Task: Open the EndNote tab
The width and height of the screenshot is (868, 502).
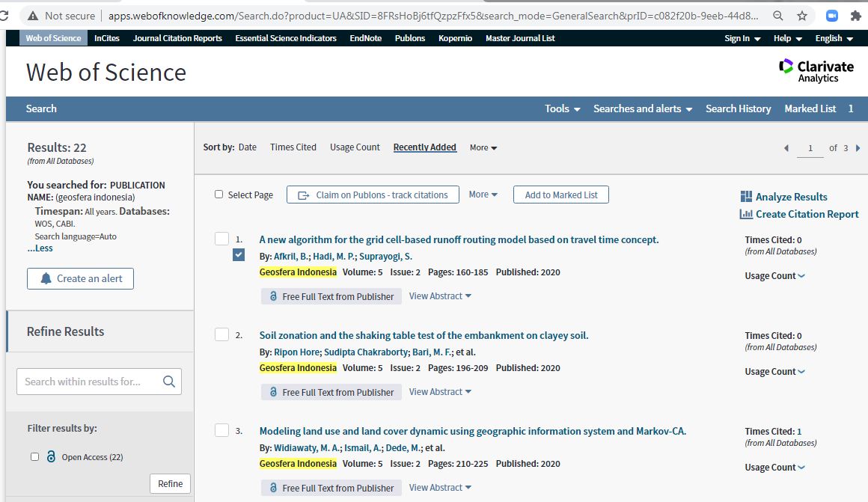Action: click(x=365, y=38)
